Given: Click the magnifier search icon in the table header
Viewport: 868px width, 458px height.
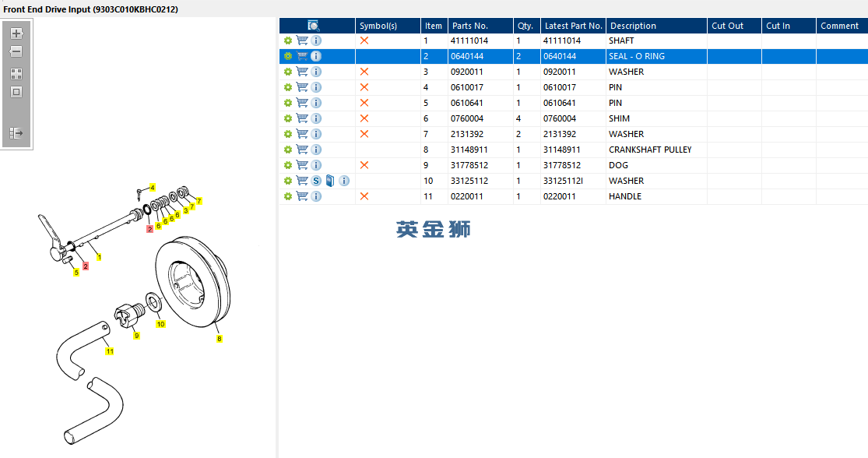Looking at the screenshot, I should point(313,26).
